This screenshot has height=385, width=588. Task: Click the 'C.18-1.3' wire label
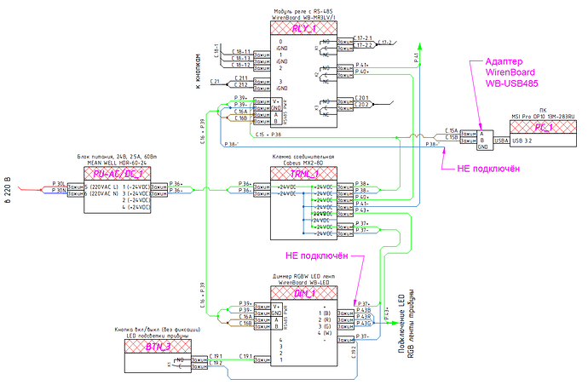(241, 59)
